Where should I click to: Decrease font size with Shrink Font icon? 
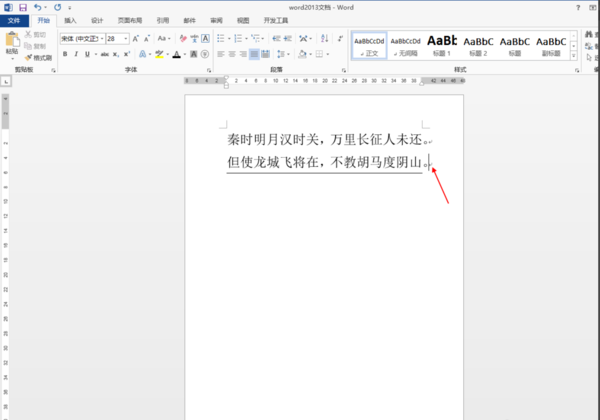(x=147, y=39)
